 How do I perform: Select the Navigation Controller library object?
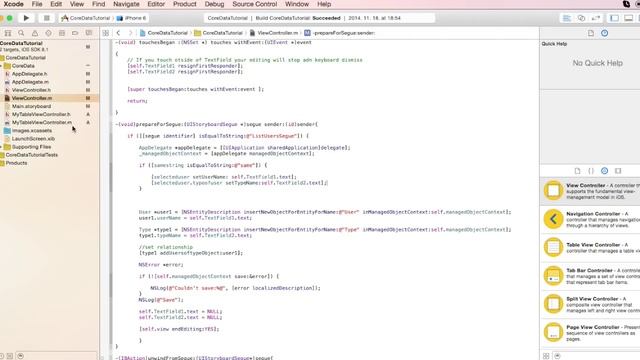590,219
